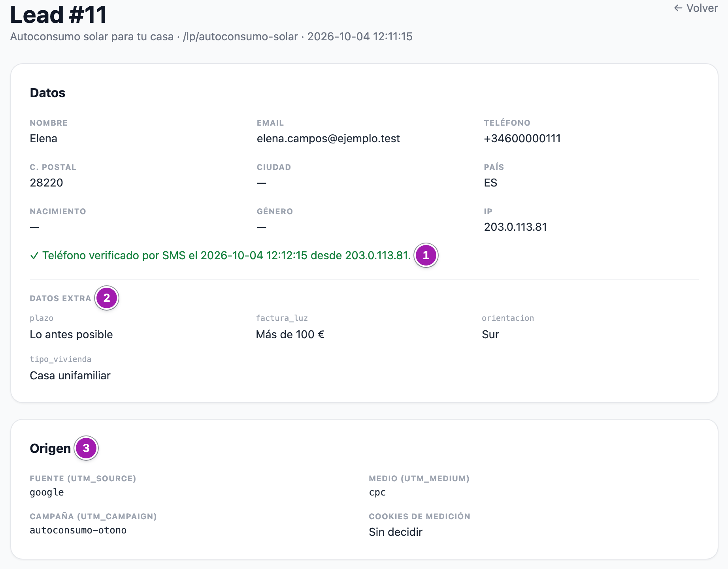Click the cookies value Sin decidir
This screenshot has height=569, width=728.
click(396, 532)
